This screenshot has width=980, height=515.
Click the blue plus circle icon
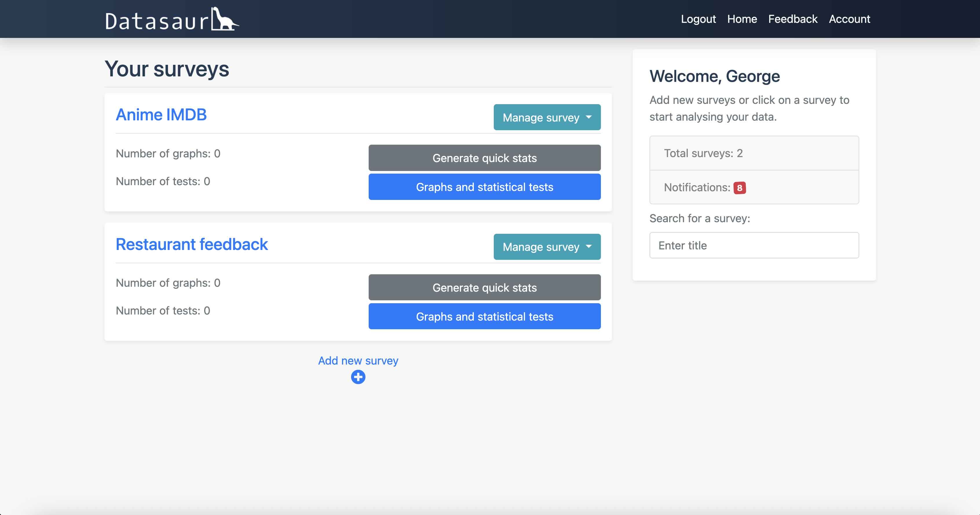(x=358, y=377)
